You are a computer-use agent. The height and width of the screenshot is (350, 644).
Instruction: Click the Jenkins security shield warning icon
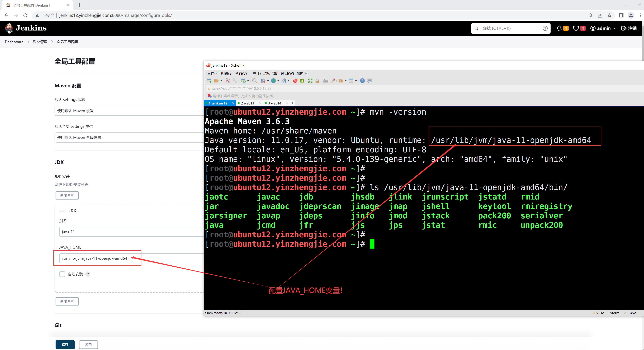[576, 28]
